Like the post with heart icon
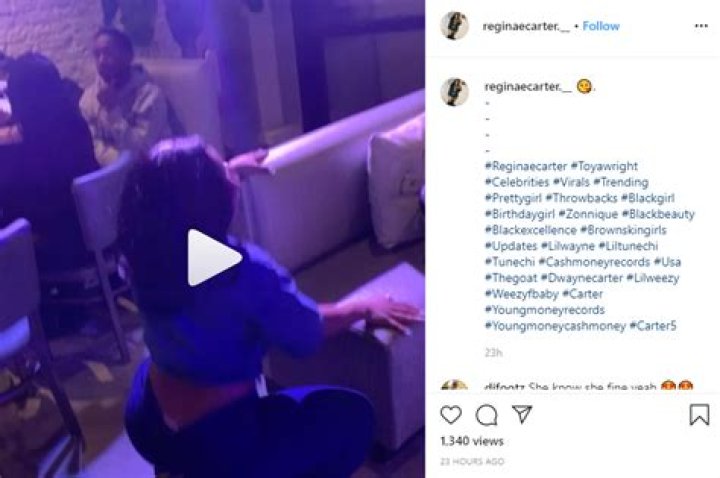Image resolution: width=720 pixels, height=478 pixels. coord(451,415)
